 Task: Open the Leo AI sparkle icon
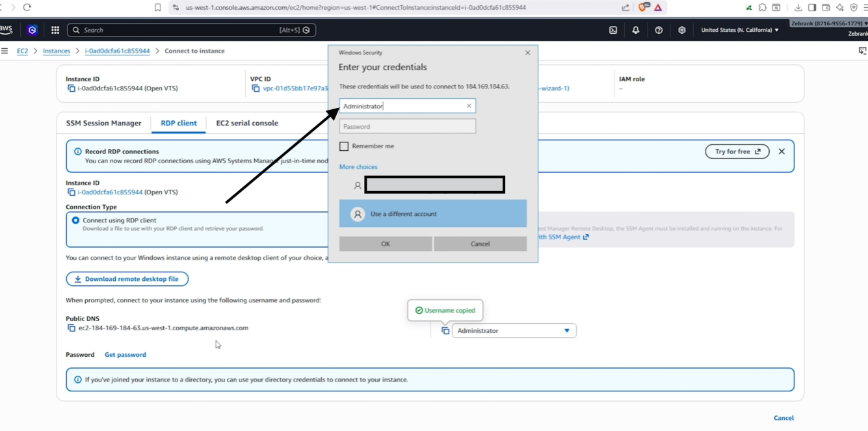coord(840,7)
